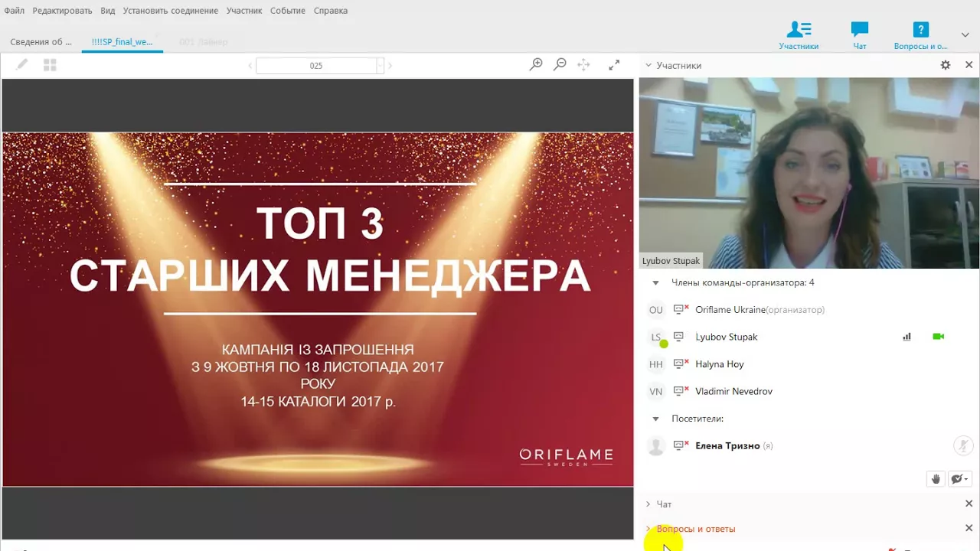Close the Вопросы и ответы panel
This screenshot has width=980, height=551.
click(969, 528)
